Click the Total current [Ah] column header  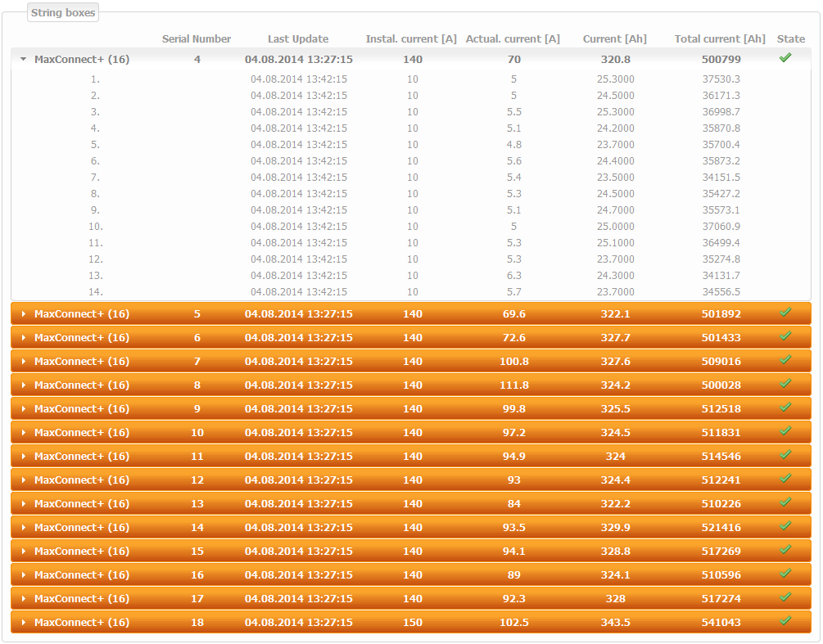pos(720,38)
